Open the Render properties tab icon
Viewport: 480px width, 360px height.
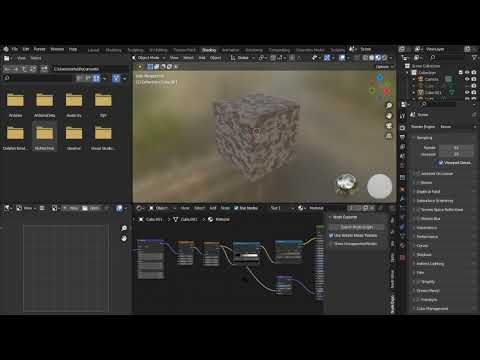pyautogui.click(x=402, y=128)
